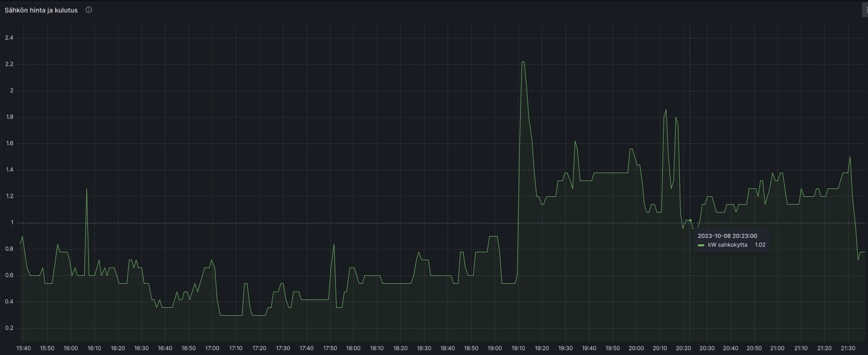Click the 1 value on the y-axis
The height and width of the screenshot is (355, 868).
[12, 223]
